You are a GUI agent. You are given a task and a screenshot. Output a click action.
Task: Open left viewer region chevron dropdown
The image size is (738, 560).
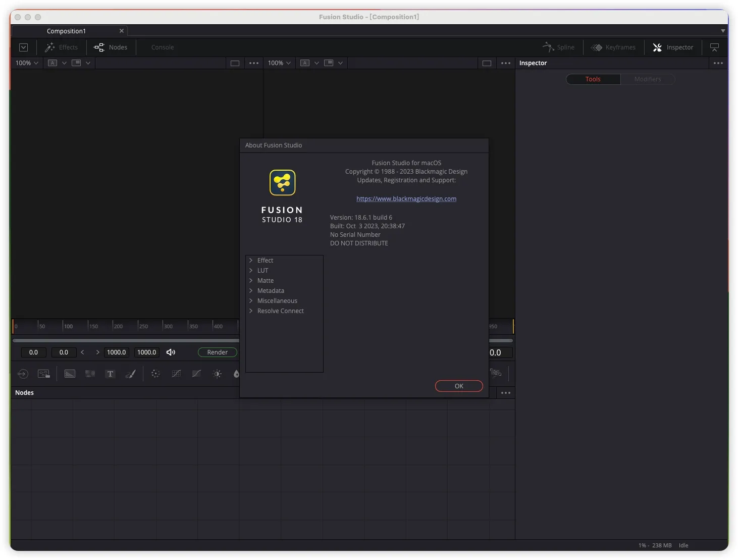point(88,63)
